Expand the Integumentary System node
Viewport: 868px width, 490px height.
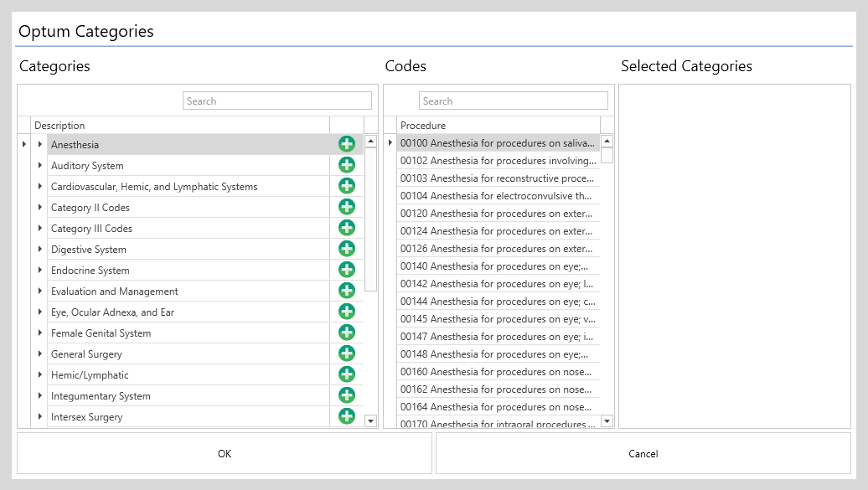(x=40, y=395)
